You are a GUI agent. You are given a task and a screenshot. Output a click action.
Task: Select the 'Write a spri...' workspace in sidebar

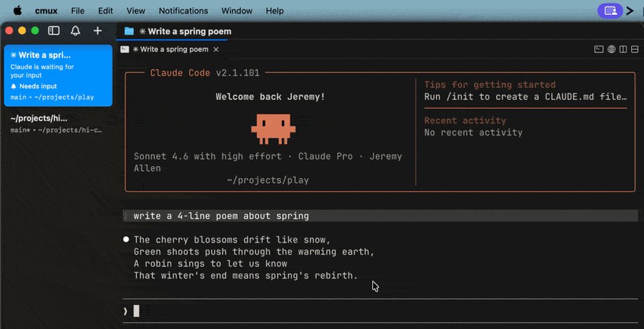[x=58, y=75]
